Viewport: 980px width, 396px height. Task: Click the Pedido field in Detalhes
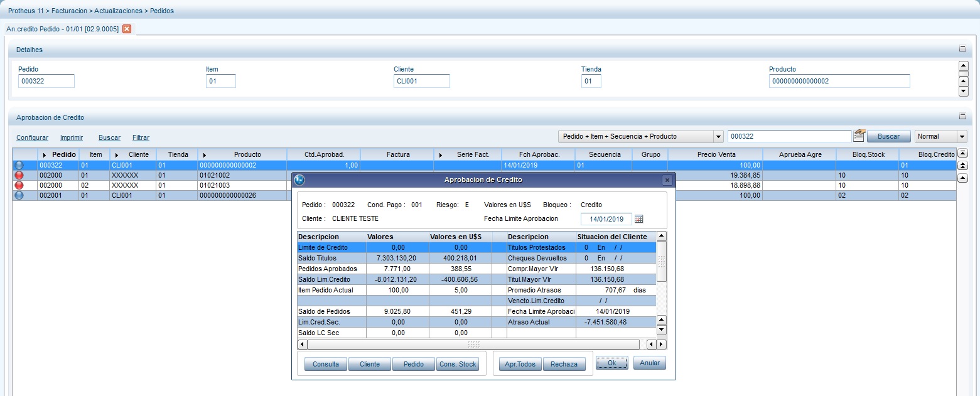[x=46, y=81]
